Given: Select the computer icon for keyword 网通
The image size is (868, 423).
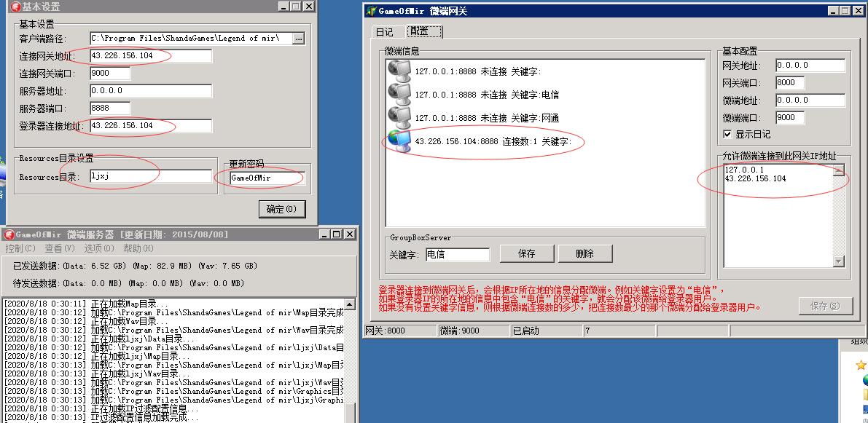Looking at the screenshot, I should tap(399, 118).
